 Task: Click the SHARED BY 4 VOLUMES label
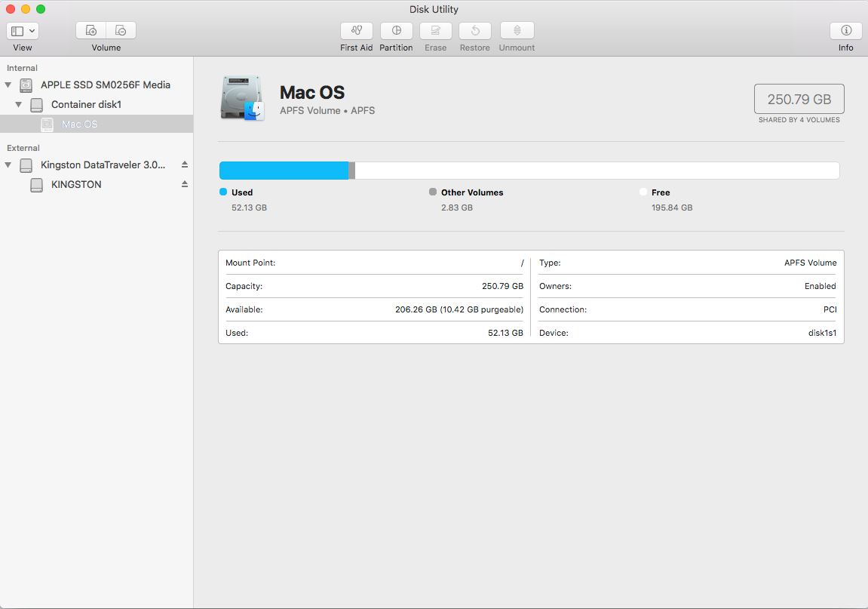(x=799, y=120)
